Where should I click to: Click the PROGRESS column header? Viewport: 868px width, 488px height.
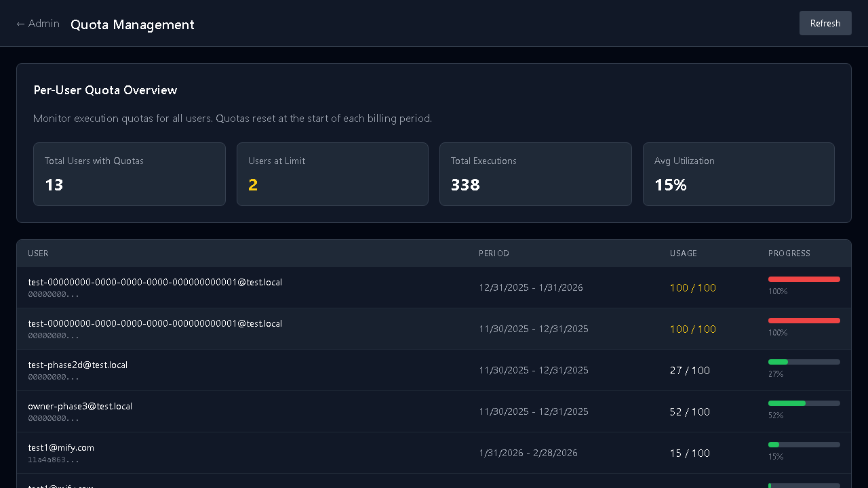789,253
